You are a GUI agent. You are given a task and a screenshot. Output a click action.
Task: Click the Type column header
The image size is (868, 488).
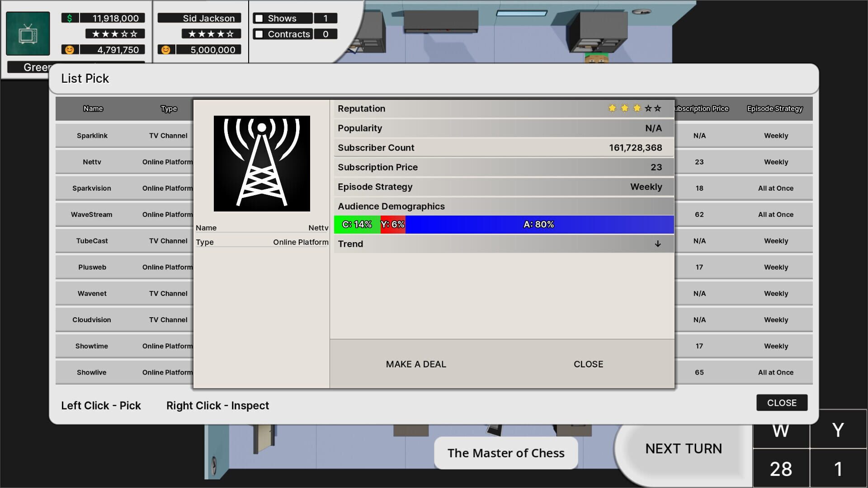(x=168, y=108)
